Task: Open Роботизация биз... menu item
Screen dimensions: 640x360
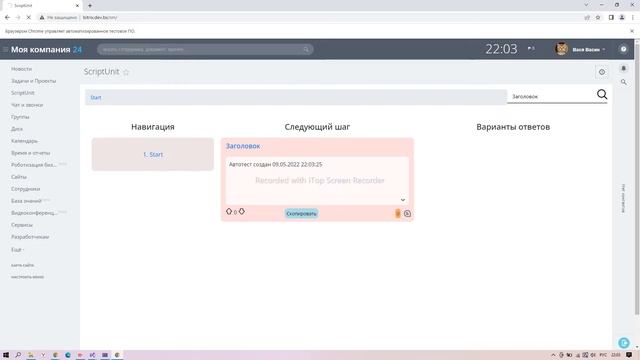Action: (33, 165)
